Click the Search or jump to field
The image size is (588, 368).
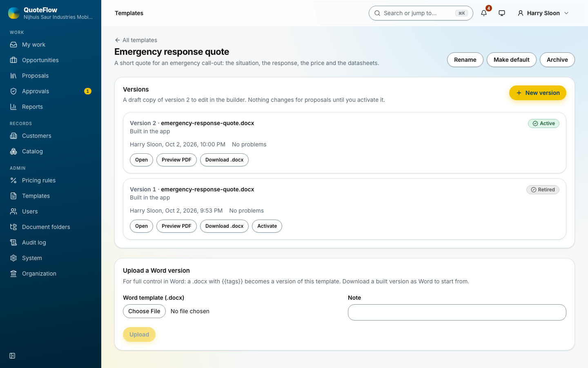[421, 13]
